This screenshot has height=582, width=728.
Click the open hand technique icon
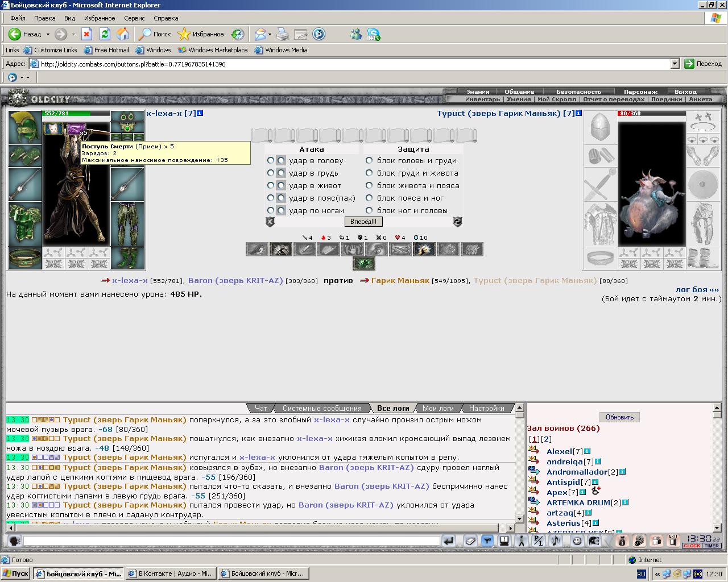point(352,249)
